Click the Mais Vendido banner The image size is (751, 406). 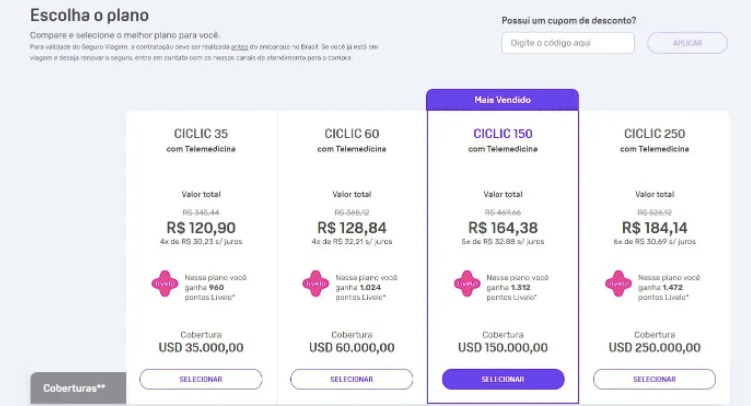click(502, 100)
